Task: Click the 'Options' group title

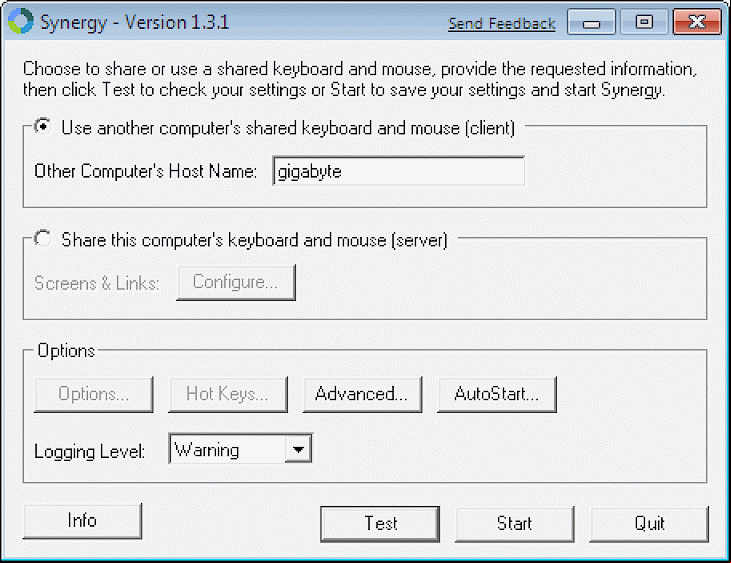Action: (x=66, y=351)
